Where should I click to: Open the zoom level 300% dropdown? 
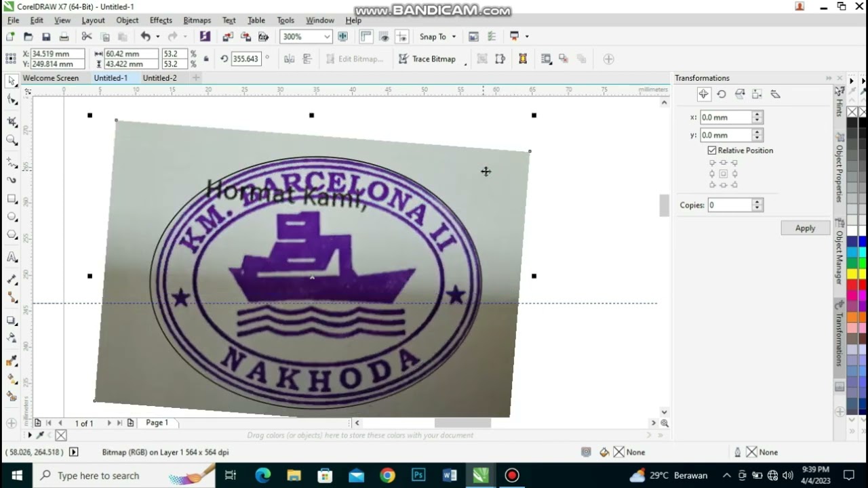coord(327,37)
